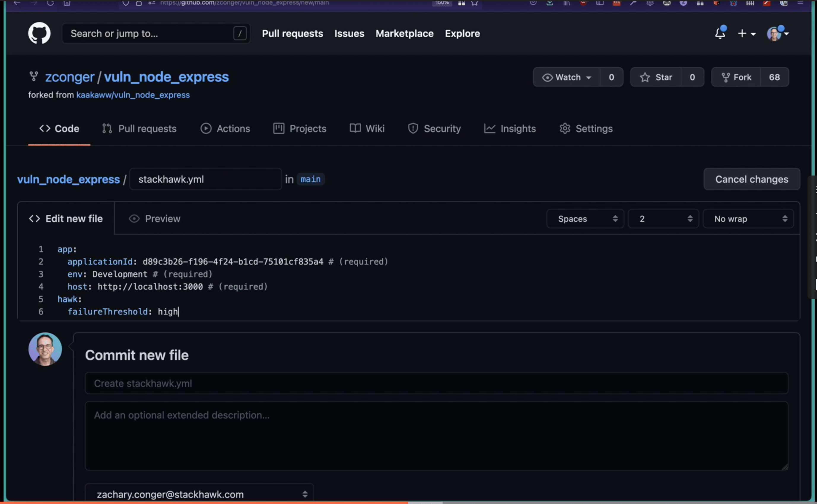Viewport: 817px width, 504px height.
Task: Open the fork count 68
Action: click(774, 77)
